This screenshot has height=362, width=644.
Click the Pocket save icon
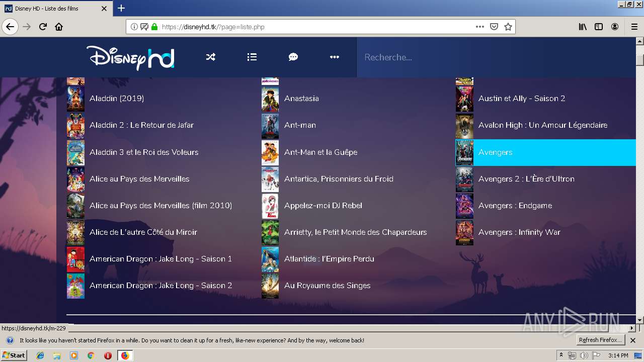click(x=494, y=27)
